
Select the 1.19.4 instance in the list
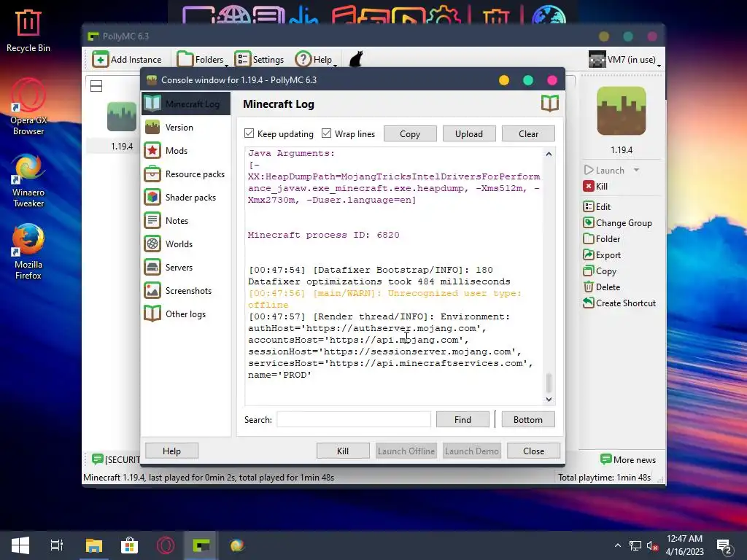(x=122, y=126)
